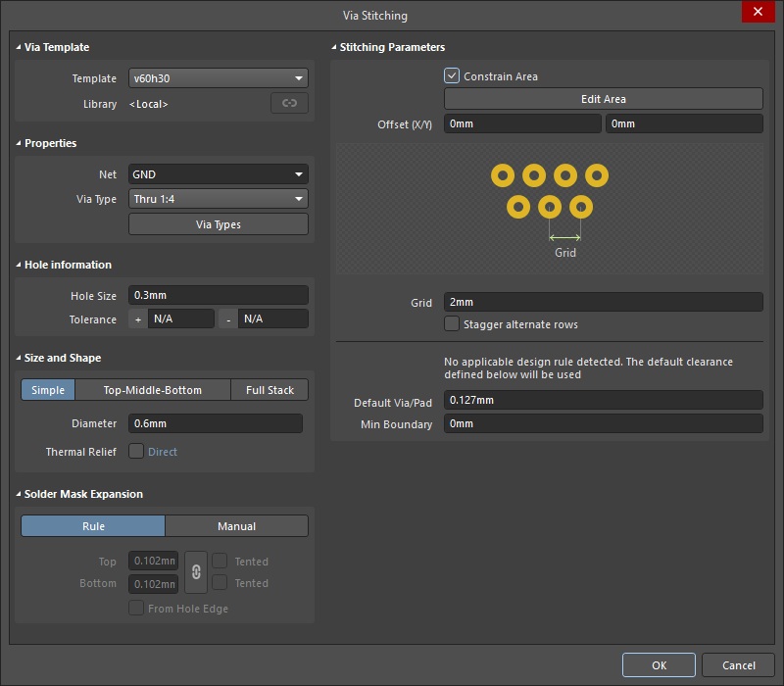Click the solder mask link lock icon

point(196,572)
